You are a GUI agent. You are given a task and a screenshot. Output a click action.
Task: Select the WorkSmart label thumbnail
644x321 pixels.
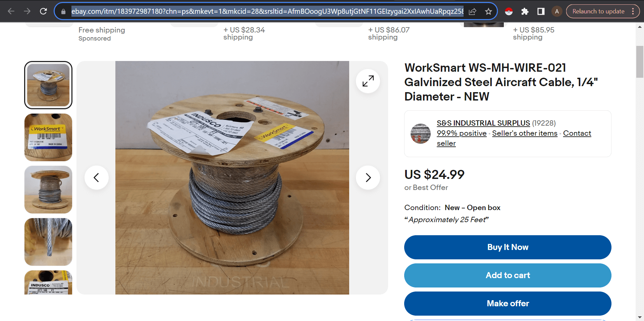[48, 137]
